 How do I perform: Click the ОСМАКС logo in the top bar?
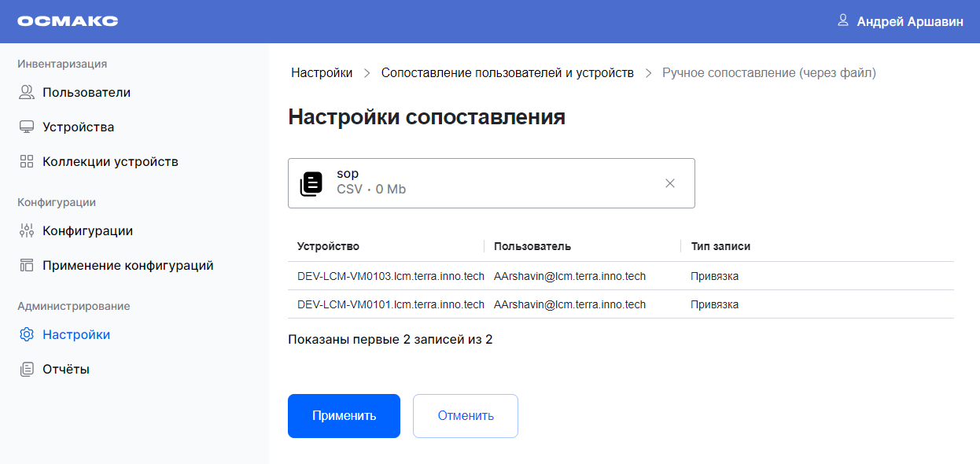[68, 20]
